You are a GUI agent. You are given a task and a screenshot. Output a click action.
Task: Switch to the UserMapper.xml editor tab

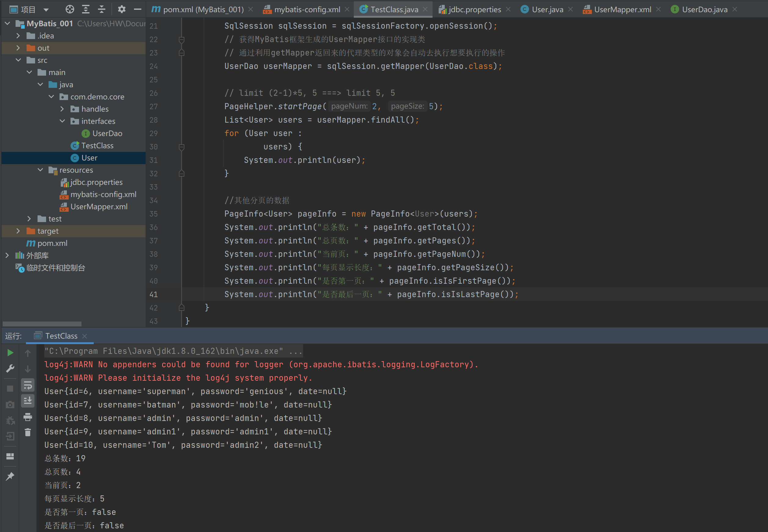(622, 10)
